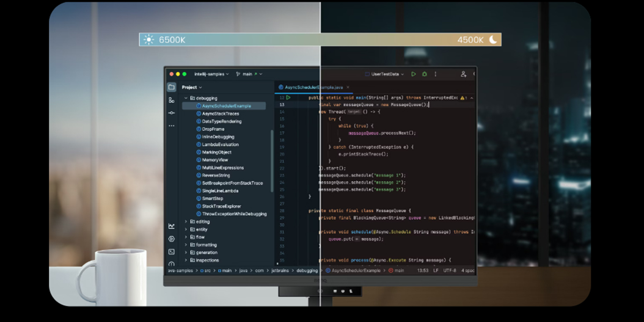Select DataTypeRendering in project tree
644x322 pixels.
click(222, 121)
